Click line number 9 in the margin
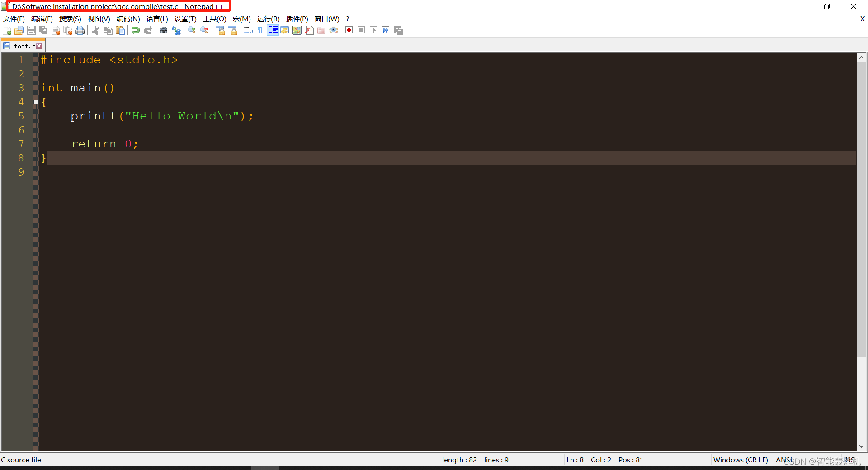The height and width of the screenshot is (470, 868). (x=21, y=172)
